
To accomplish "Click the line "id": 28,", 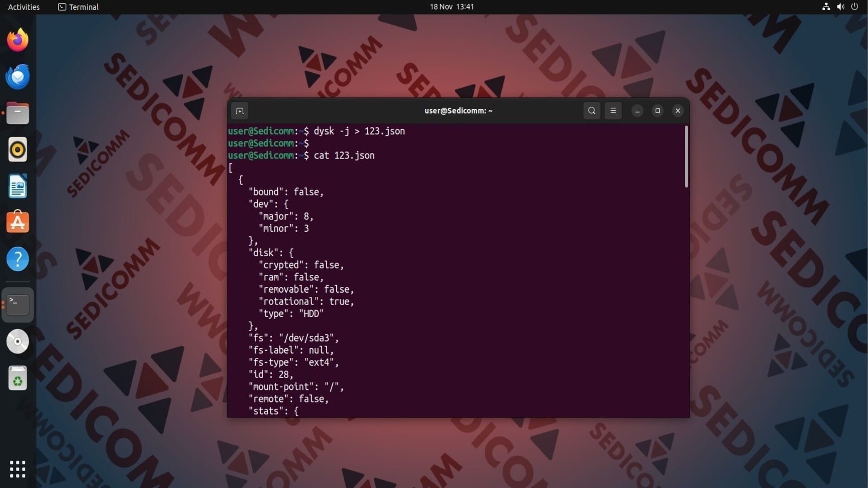I will click(x=271, y=375).
